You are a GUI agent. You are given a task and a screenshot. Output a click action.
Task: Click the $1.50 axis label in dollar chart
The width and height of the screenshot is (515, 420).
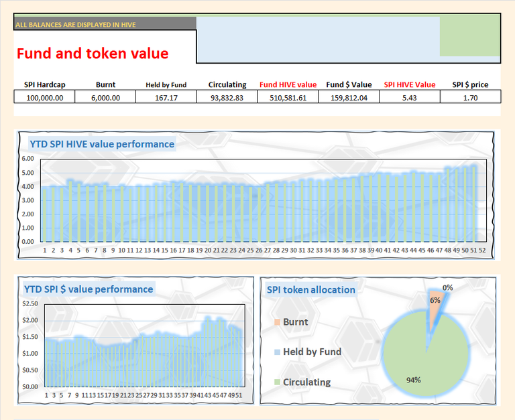click(x=30, y=337)
